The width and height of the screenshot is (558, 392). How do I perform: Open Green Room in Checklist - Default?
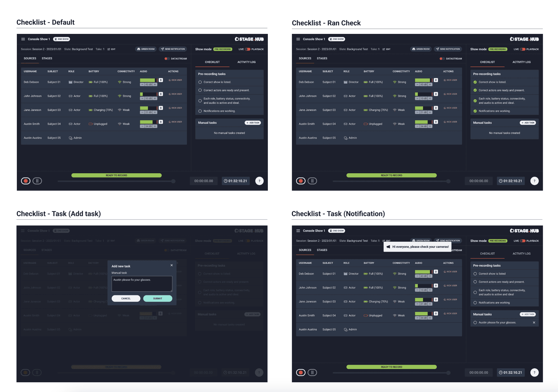[146, 49]
